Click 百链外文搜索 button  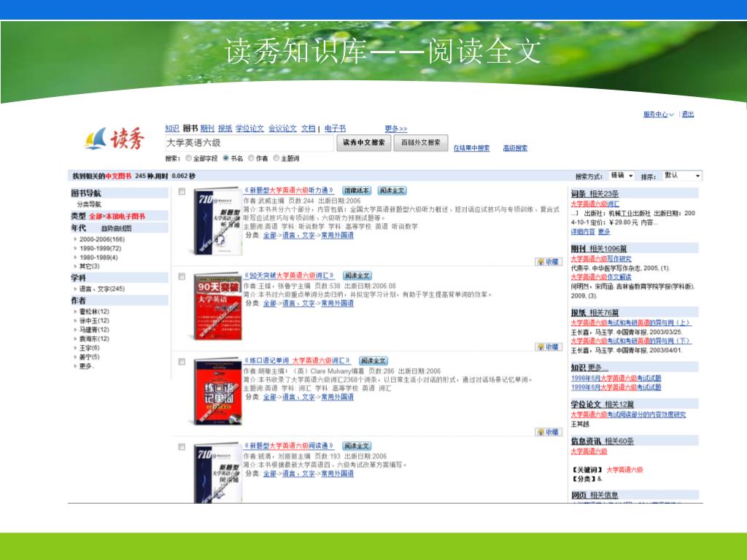click(x=421, y=142)
